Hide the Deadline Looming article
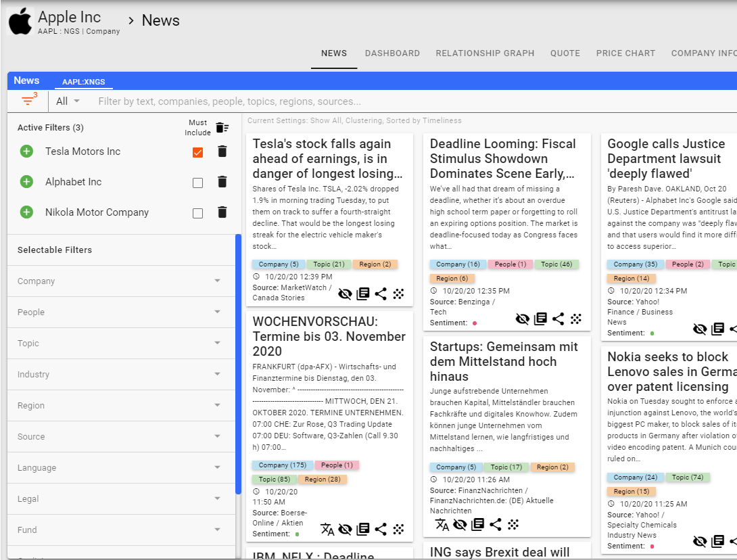 click(522, 319)
